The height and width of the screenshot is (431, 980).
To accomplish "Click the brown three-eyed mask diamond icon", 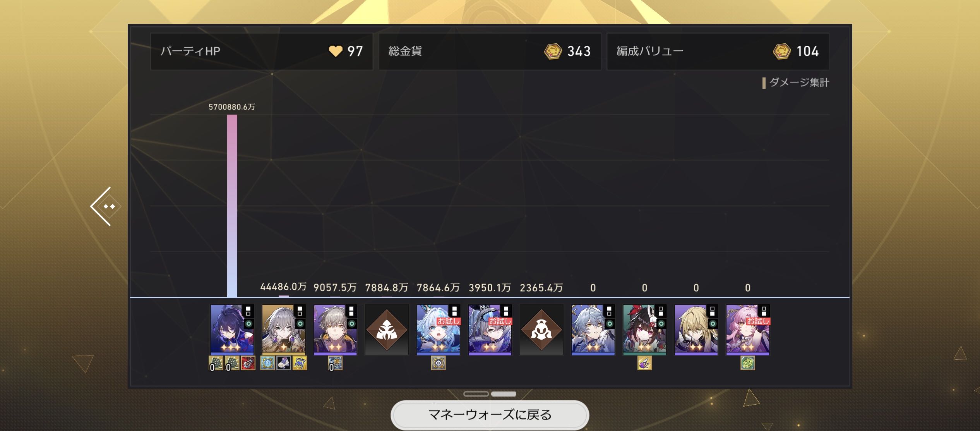I will pyautogui.click(x=387, y=330).
